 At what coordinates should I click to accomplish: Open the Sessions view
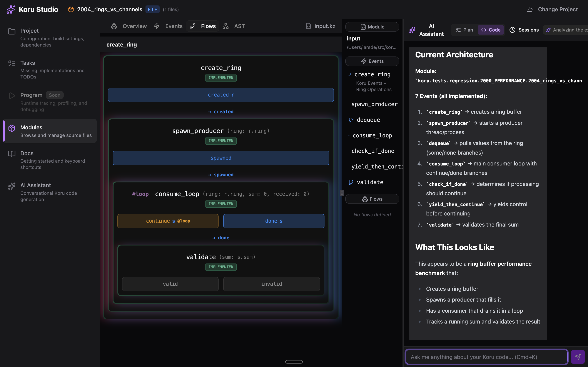tap(524, 30)
